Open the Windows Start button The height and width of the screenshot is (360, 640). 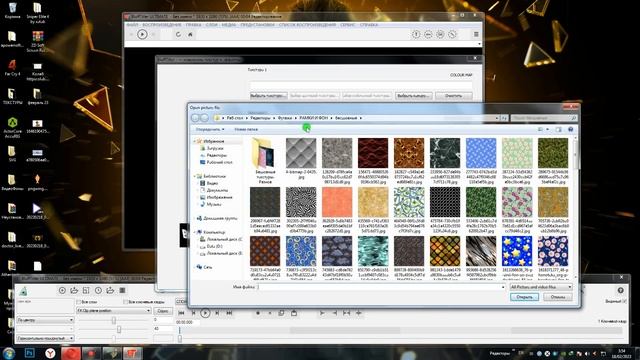pyautogui.click(x=9, y=353)
